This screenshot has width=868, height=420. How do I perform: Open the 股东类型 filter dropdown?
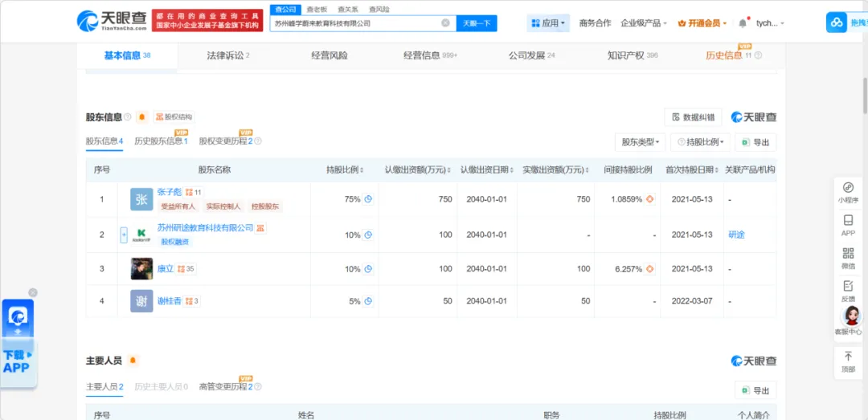(640, 142)
